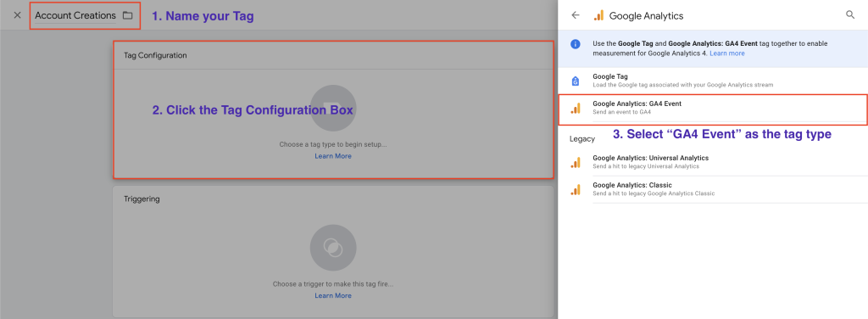Click the Google Analytics Classic bar icon
868x319 pixels.
coord(576,189)
